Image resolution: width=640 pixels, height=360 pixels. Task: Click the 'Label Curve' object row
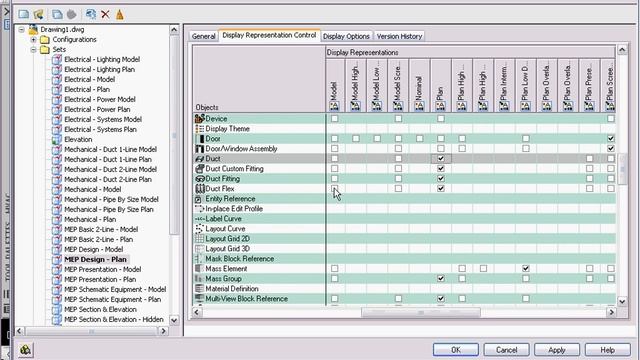[404, 219]
